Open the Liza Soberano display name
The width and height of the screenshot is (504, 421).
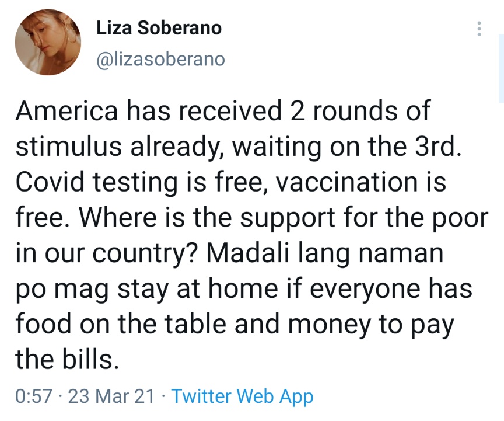pos(158,28)
